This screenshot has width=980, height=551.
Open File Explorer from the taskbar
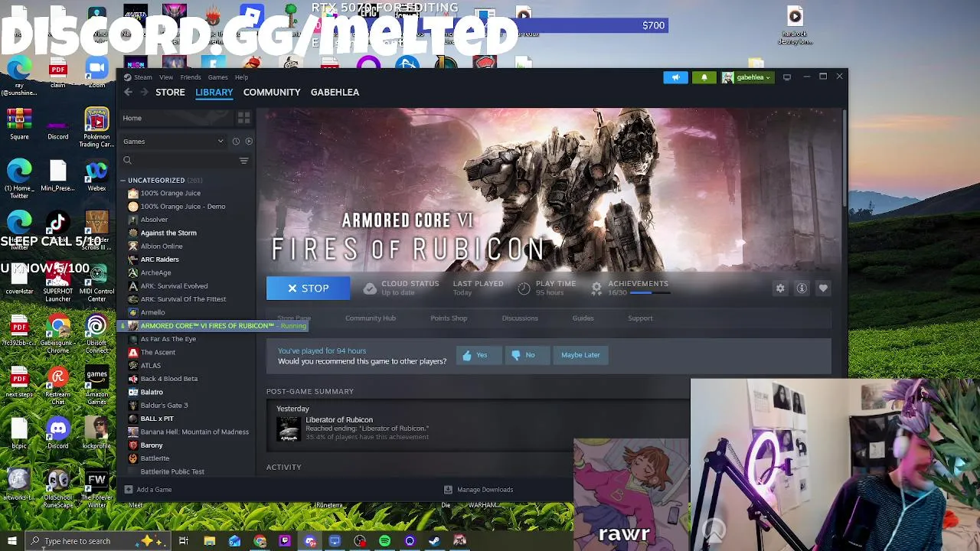pyautogui.click(x=209, y=541)
